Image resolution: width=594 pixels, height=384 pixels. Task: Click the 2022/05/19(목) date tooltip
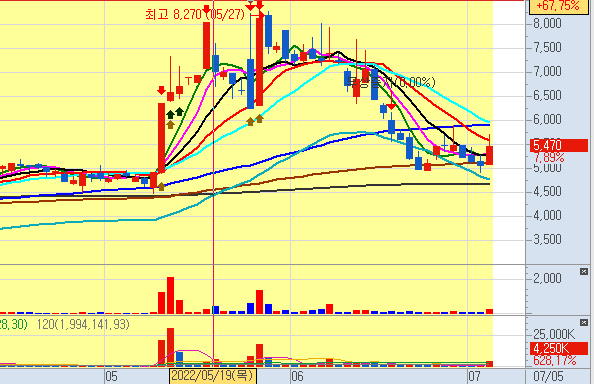(x=213, y=376)
